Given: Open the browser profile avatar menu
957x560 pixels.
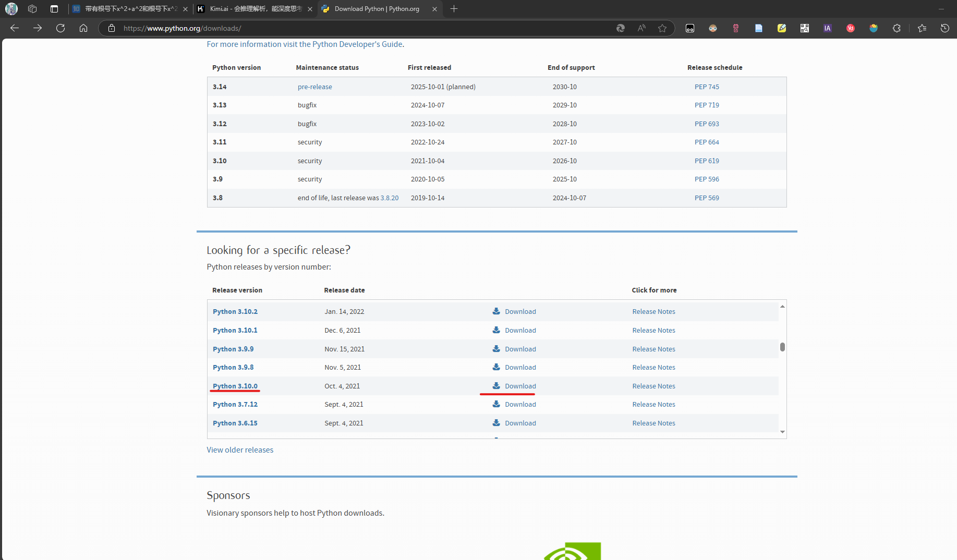Looking at the screenshot, I should pyautogui.click(x=11, y=9).
